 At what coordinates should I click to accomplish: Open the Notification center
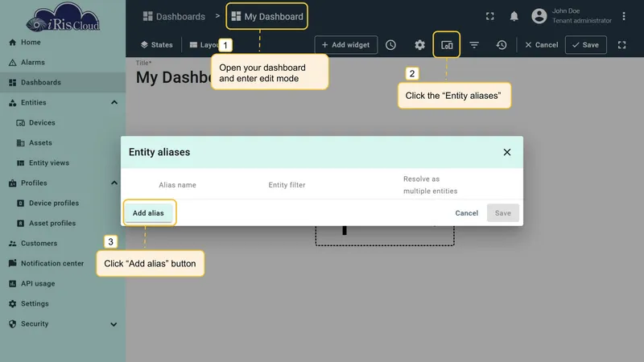pyautogui.click(x=63, y=264)
